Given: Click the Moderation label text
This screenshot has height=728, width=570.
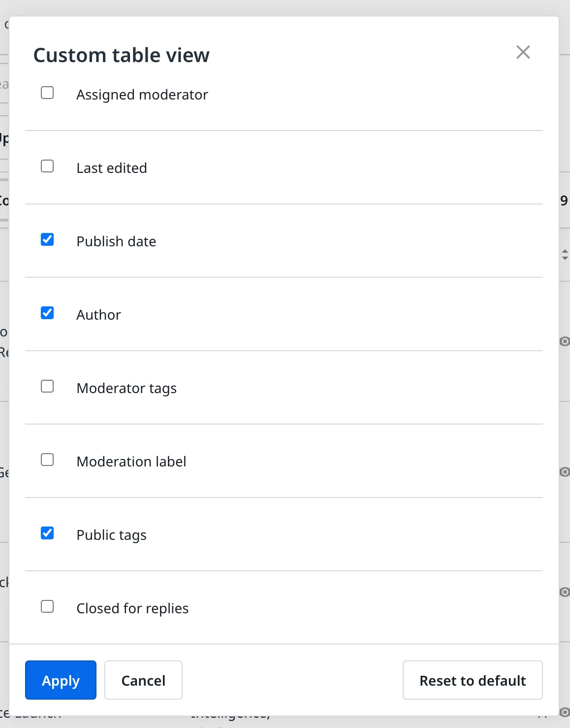Looking at the screenshot, I should (x=131, y=462).
